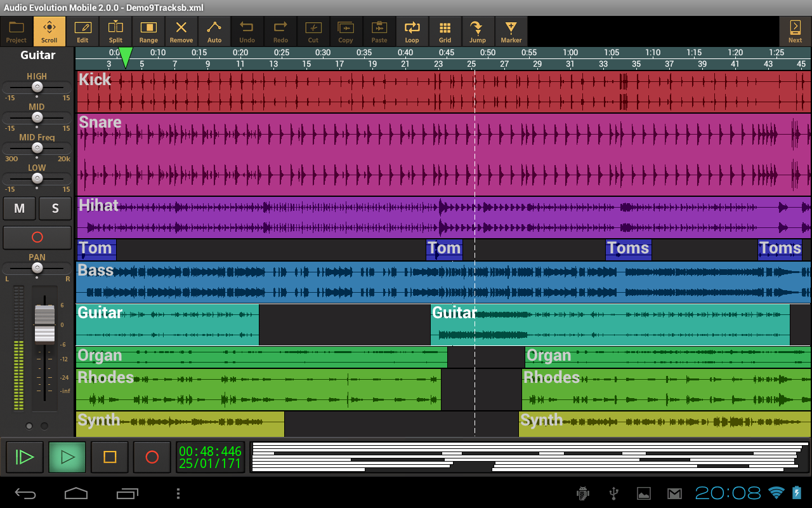Viewport: 812px width, 508px height.
Task: Arm recording for the Guitar channel
Action: tap(37, 237)
